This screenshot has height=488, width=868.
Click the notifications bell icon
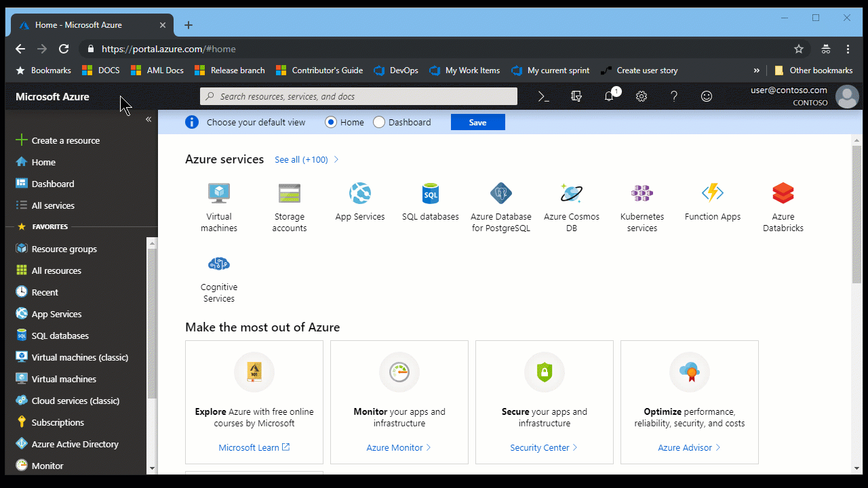[609, 96]
